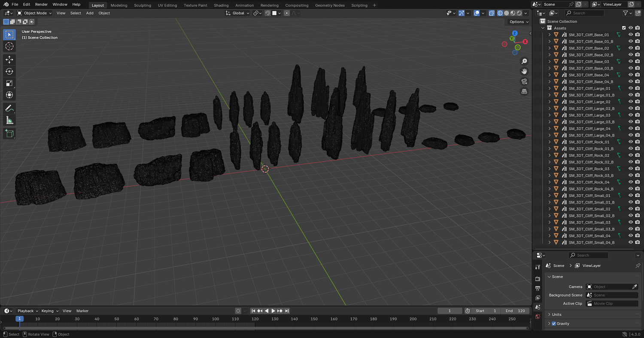Click the Start frame field

486,311
